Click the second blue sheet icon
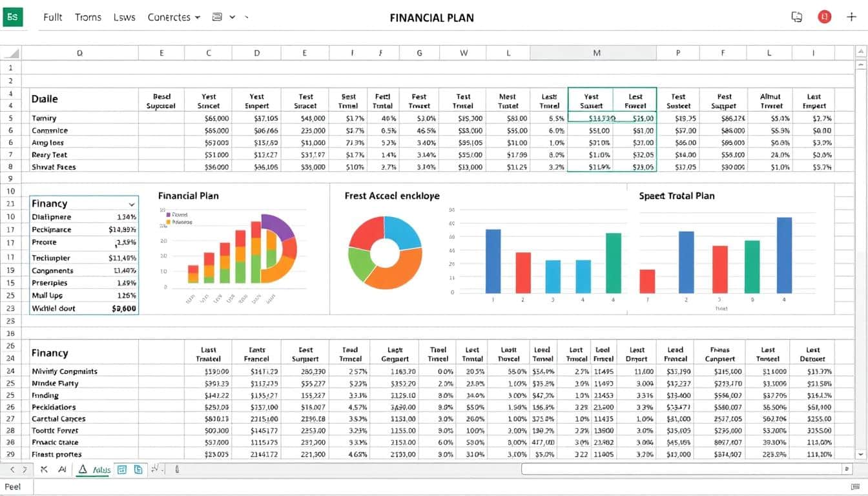The height and width of the screenshot is (496, 868). click(138, 470)
